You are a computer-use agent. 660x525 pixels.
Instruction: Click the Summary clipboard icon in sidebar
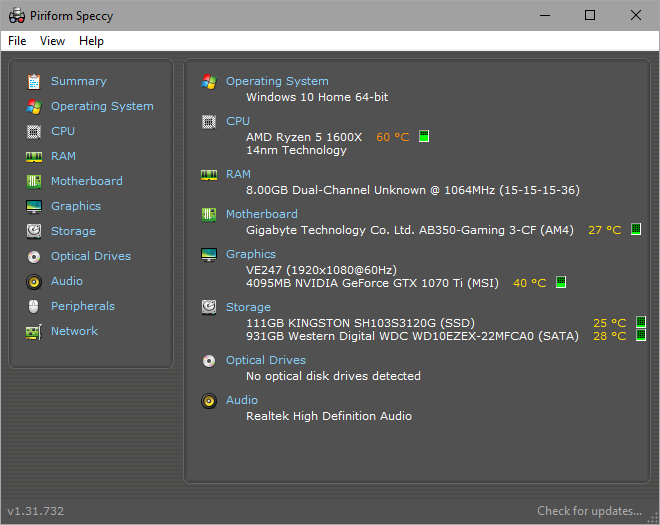click(x=34, y=81)
